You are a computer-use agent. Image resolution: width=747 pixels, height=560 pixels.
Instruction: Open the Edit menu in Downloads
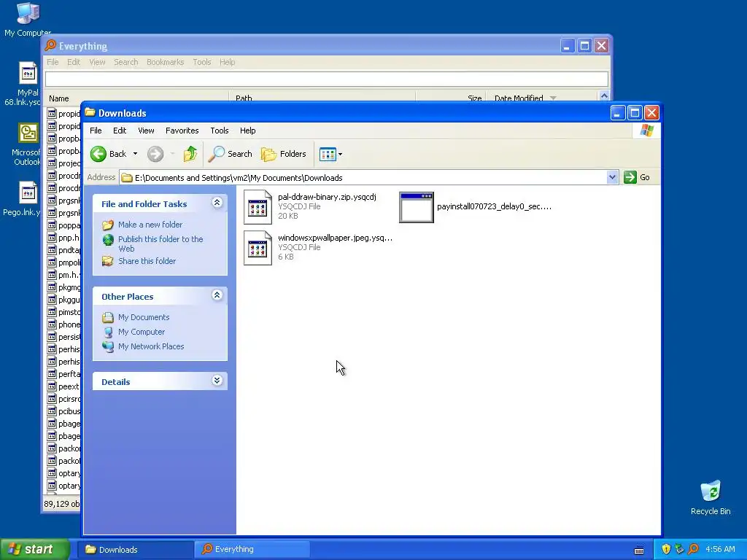click(120, 131)
